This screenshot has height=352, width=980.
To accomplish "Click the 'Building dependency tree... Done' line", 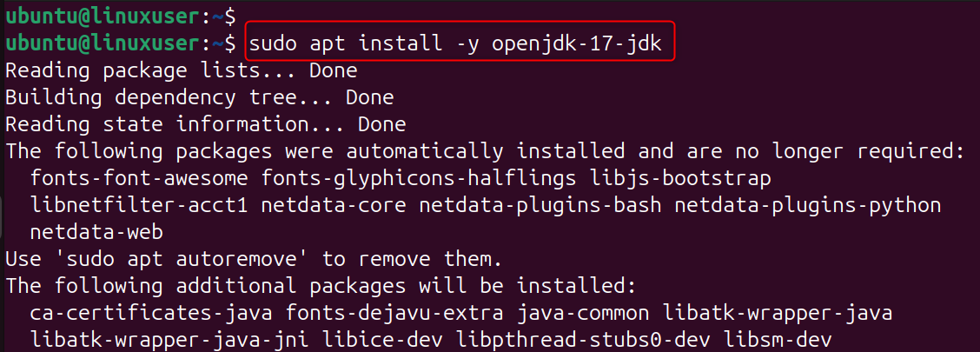I will coord(199,97).
